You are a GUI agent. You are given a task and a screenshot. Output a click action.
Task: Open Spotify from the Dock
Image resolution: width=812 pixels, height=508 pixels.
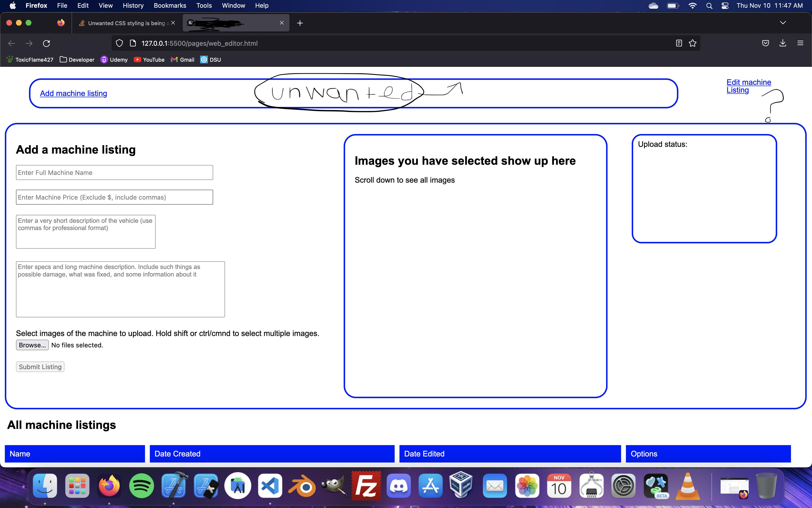141,486
